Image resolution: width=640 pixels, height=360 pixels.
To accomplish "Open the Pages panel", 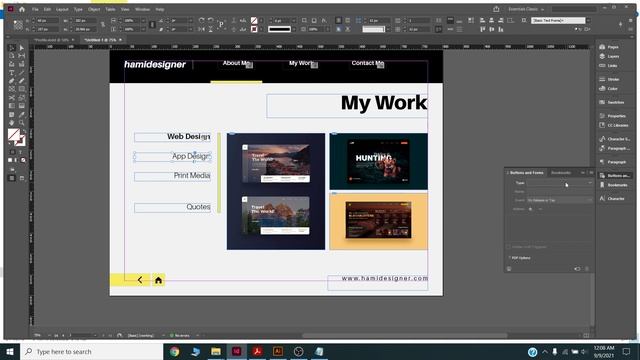I will pos(613,47).
